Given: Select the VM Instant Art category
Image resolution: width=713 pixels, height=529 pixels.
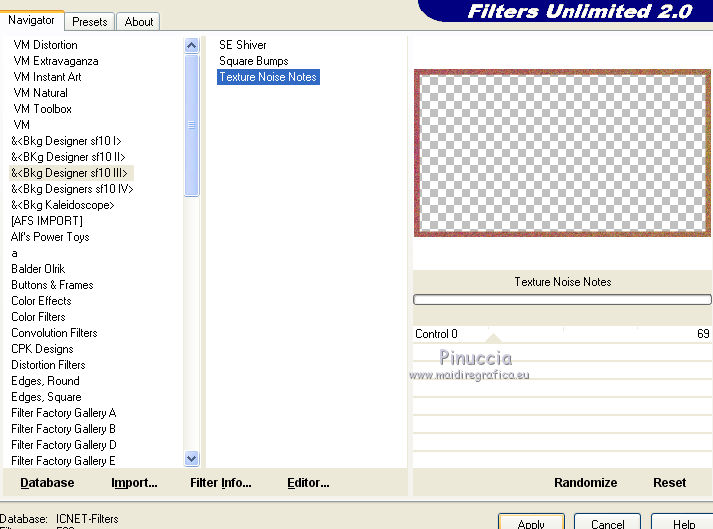Looking at the screenshot, I should pos(47,77).
